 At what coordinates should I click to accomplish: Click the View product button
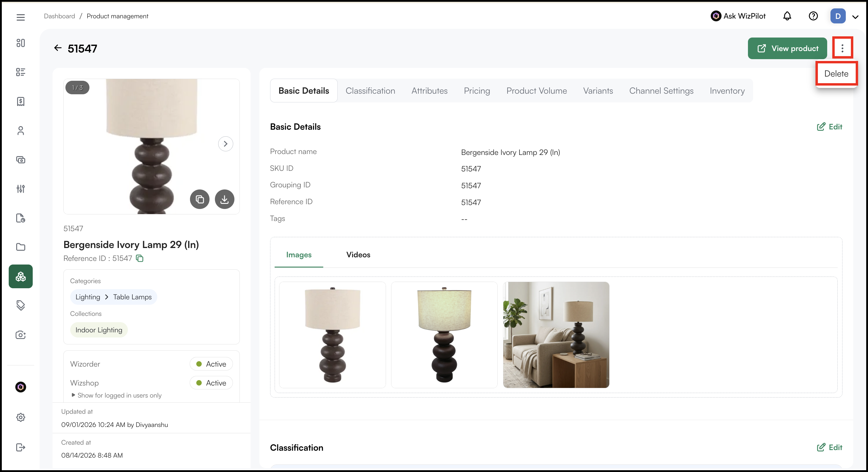click(787, 48)
